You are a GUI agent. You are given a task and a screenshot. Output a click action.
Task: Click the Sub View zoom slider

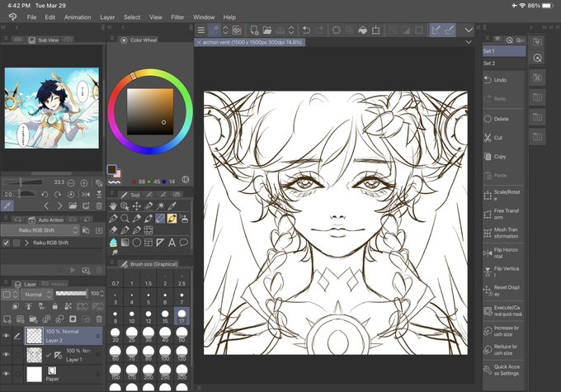[x=23, y=182]
